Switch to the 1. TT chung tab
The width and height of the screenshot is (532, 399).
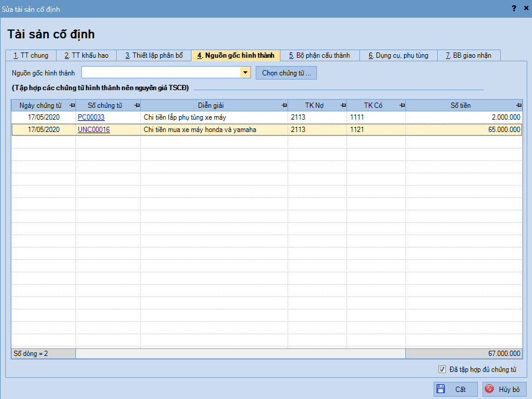coord(31,55)
